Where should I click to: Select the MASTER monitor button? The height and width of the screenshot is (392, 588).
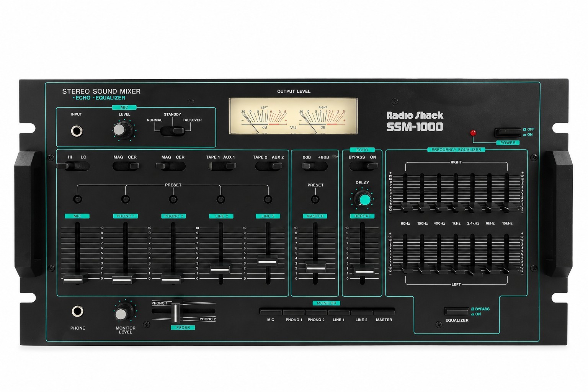(x=384, y=312)
